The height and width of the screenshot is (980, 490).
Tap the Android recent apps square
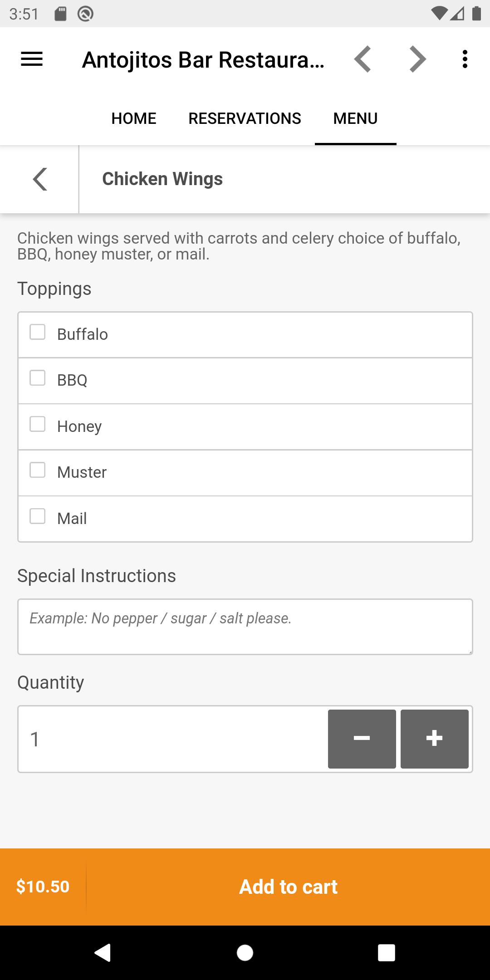(x=387, y=953)
